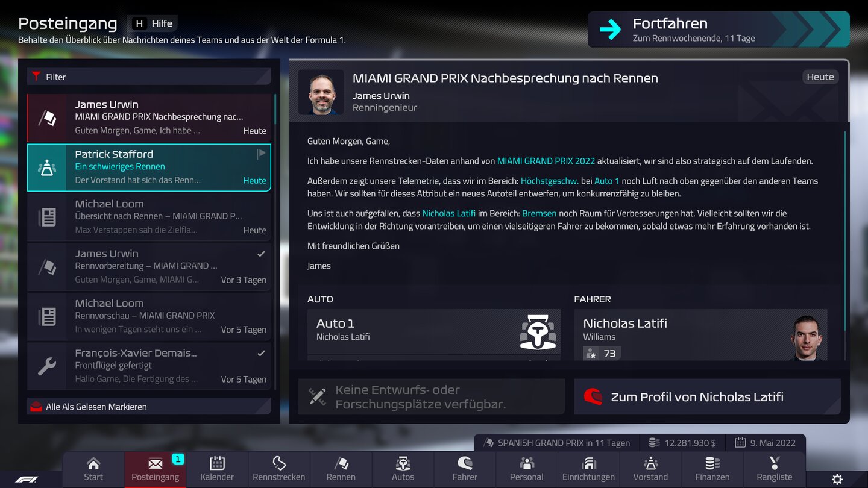Viewport: 868px width, 488px height.
Task: Click the unread count badge on Posteingang
Action: pyautogui.click(x=178, y=459)
